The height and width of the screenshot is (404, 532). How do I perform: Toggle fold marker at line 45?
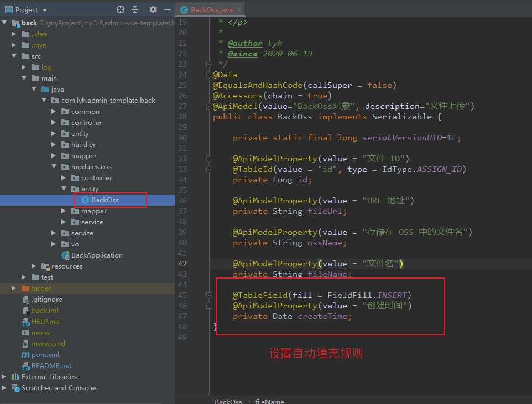point(209,295)
